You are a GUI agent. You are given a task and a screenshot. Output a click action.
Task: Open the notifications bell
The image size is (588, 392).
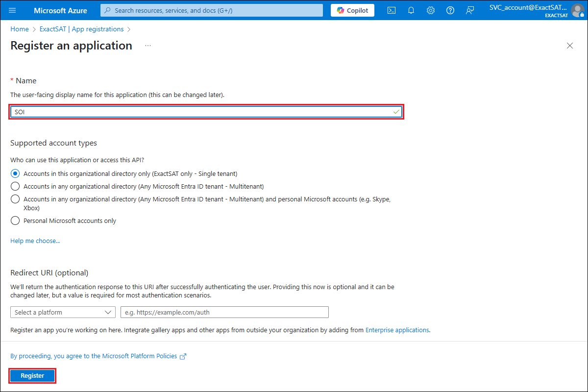click(x=411, y=10)
